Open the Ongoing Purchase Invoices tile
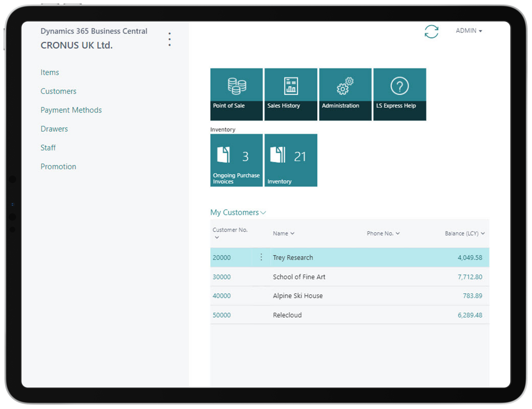 [x=236, y=160]
